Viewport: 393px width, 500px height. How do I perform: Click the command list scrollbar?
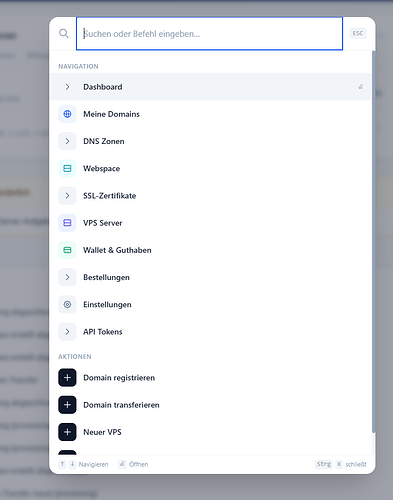click(x=373, y=242)
